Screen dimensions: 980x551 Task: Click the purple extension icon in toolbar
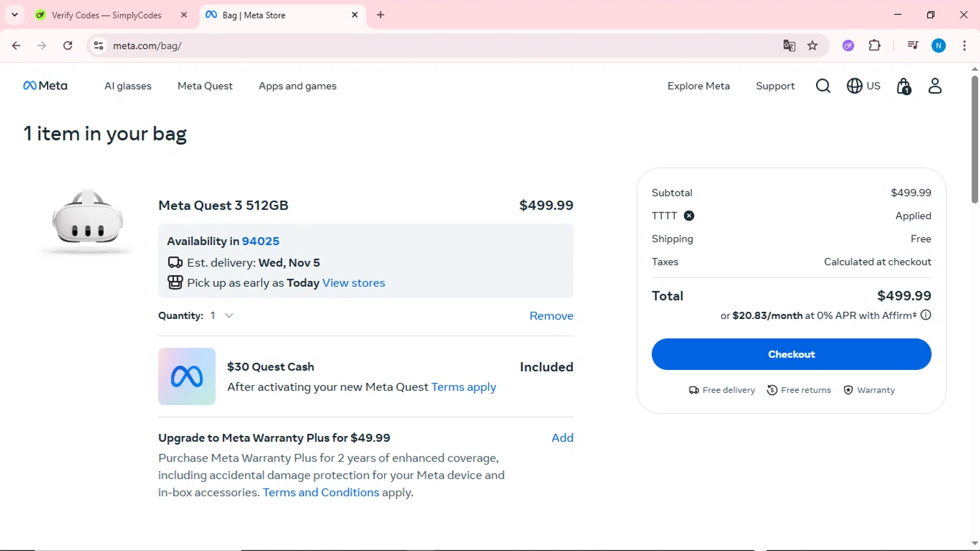click(x=848, y=46)
